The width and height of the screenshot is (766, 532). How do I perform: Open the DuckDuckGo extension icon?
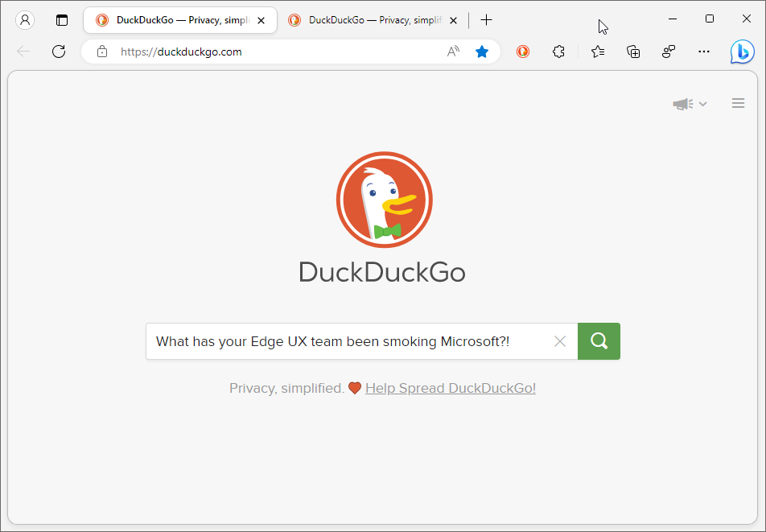[x=523, y=52]
